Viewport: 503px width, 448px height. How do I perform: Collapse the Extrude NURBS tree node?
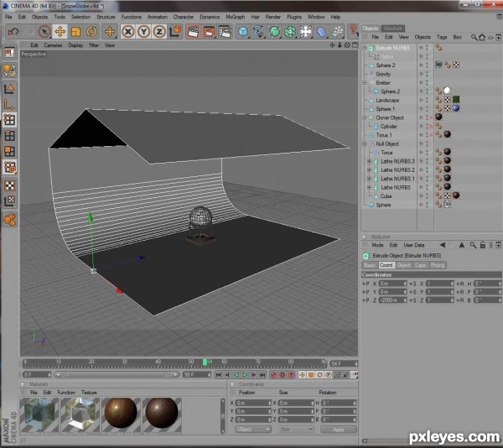(x=365, y=48)
